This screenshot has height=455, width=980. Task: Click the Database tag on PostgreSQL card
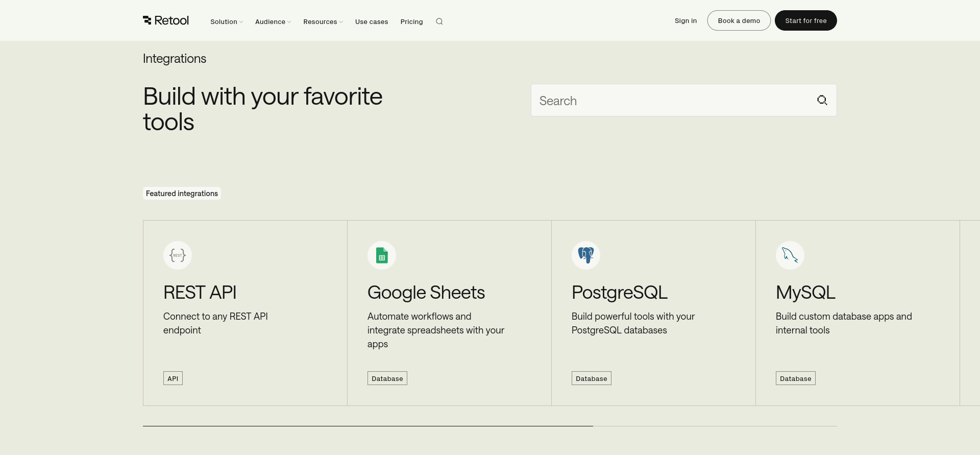[x=592, y=378]
